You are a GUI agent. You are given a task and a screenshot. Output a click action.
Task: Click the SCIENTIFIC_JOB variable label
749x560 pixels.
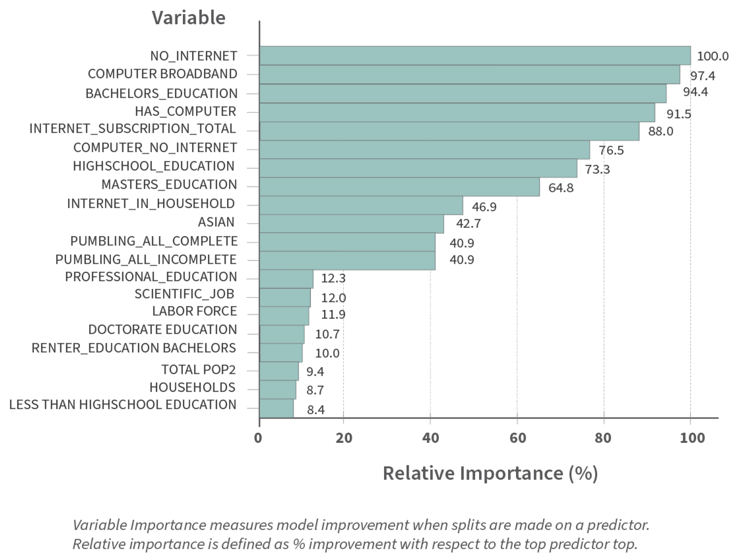pyautogui.click(x=184, y=294)
